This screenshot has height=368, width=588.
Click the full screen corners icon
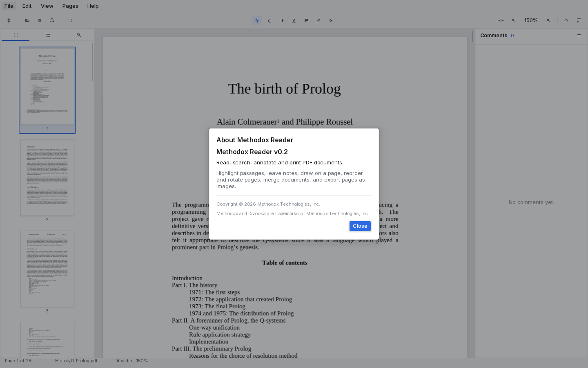click(x=70, y=20)
